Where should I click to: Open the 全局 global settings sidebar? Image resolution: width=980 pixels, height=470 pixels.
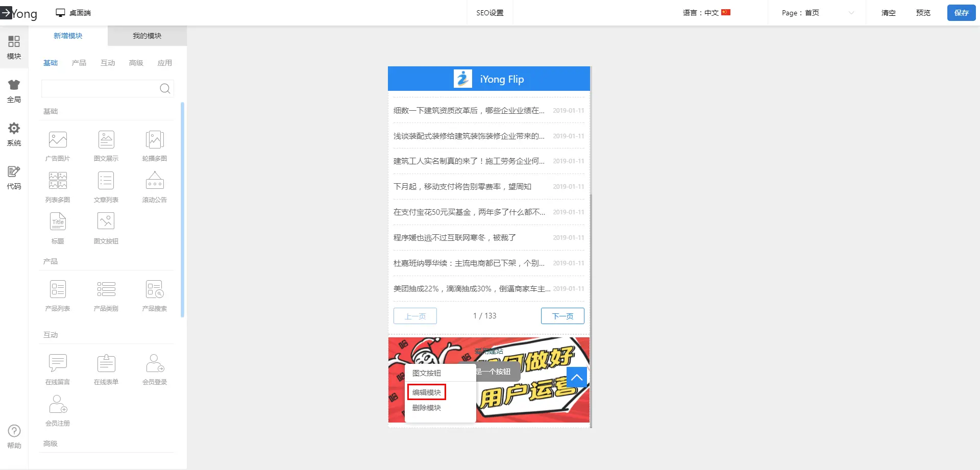coord(14,91)
